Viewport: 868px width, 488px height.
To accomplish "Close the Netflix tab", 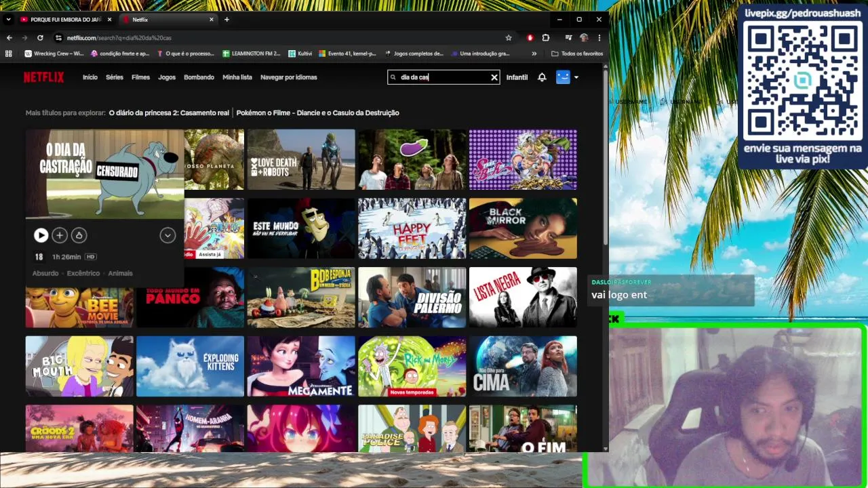I will click(x=211, y=20).
